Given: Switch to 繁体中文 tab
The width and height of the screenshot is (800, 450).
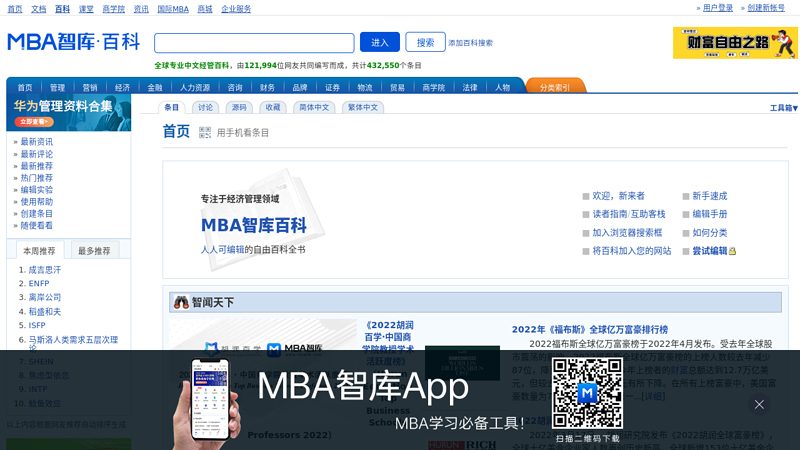Looking at the screenshot, I should pyautogui.click(x=363, y=107).
